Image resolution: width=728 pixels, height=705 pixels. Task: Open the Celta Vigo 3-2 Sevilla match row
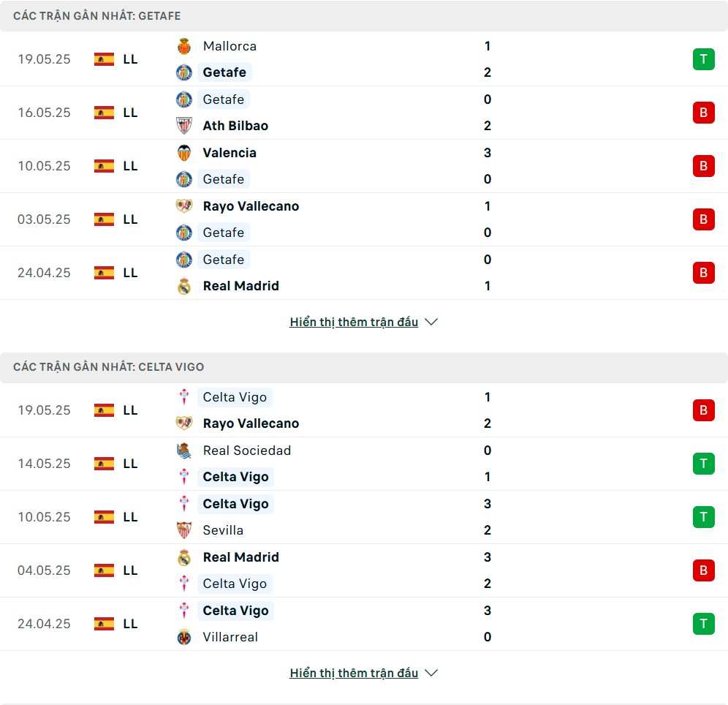point(364,517)
